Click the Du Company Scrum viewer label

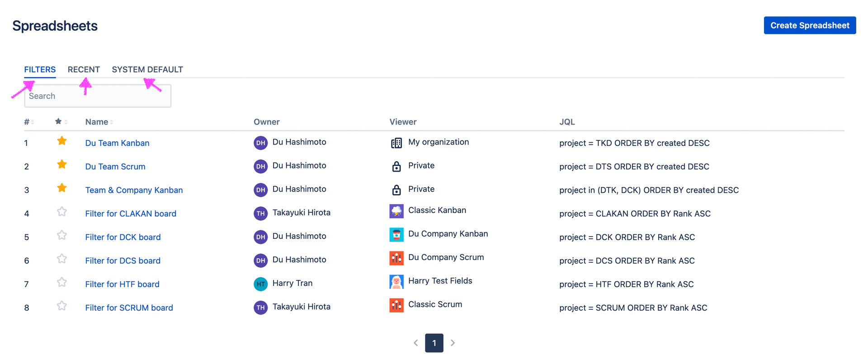click(446, 257)
